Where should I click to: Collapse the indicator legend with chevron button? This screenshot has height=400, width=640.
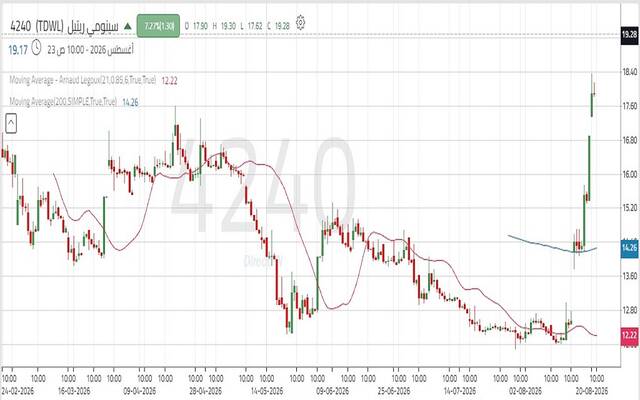(x=11, y=122)
